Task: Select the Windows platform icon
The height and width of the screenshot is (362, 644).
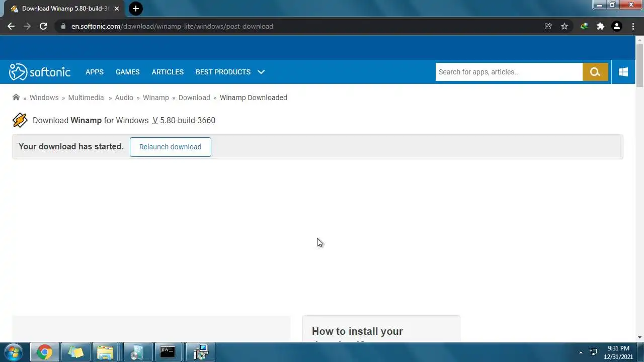Action: click(623, 72)
